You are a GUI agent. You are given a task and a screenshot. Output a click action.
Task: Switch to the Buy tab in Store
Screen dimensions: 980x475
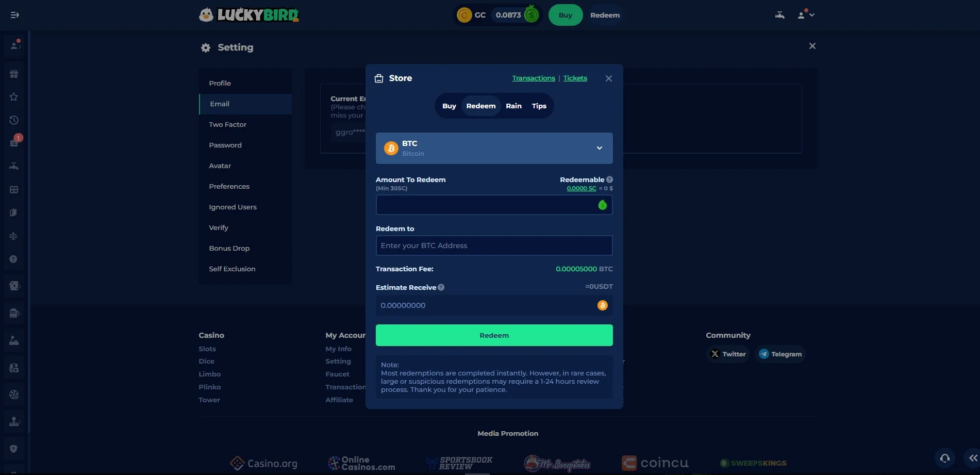449,106
